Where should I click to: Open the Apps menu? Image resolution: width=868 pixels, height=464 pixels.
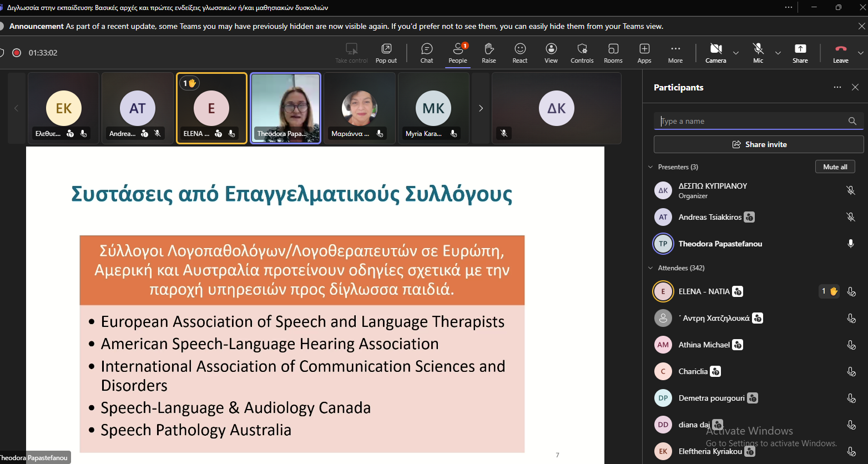(644, 53)
